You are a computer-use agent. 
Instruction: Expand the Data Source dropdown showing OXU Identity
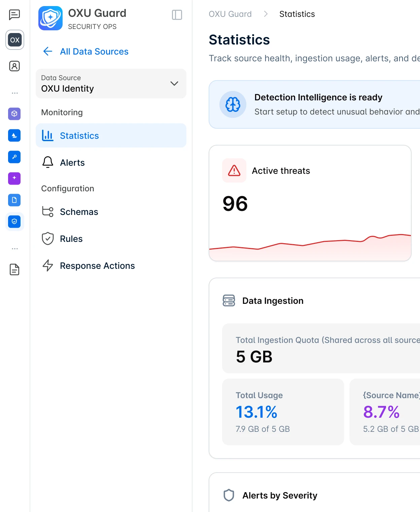coord(111,84)
